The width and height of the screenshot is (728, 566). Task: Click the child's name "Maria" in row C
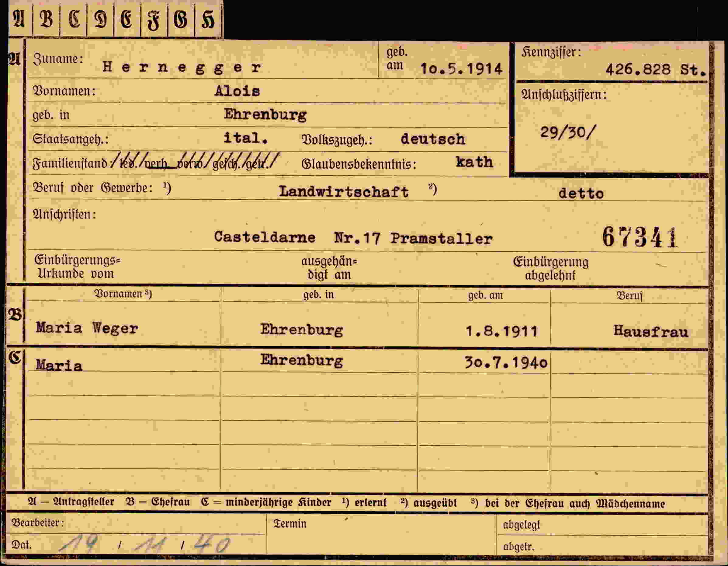[x=59, y=365]
